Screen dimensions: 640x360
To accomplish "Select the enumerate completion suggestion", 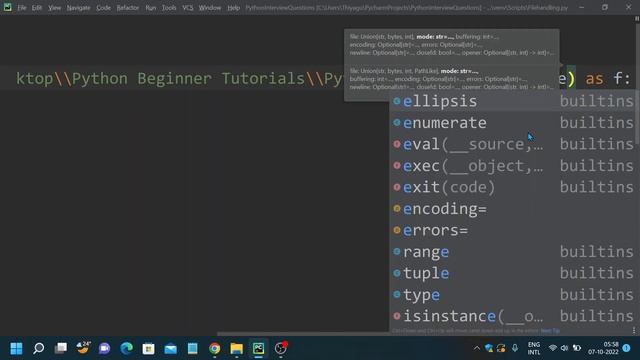I will click(512, 122).
